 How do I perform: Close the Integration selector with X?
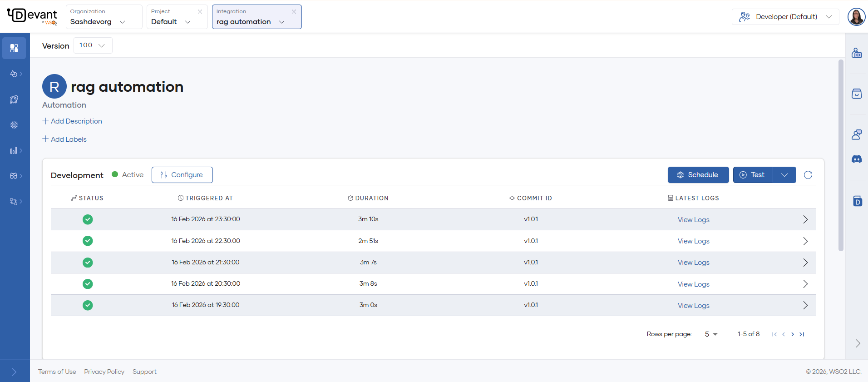click(x=294, y=12)
